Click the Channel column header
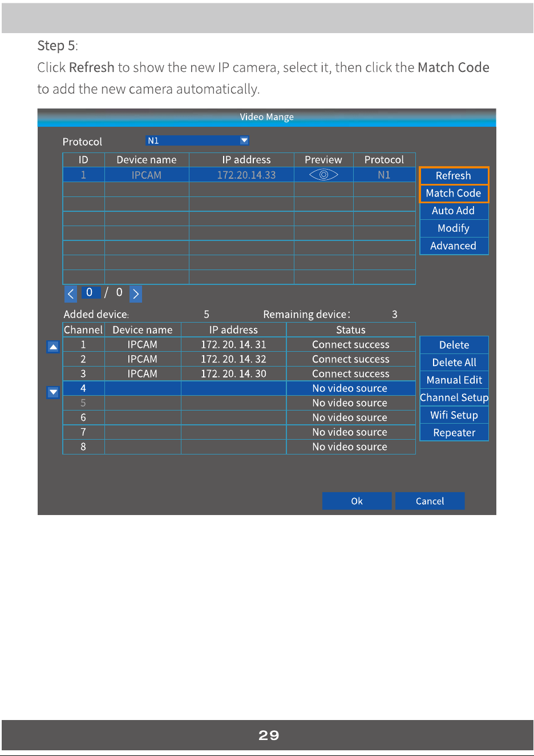Image resolution: width=534 pixels, height=756 pixels. click(83, 330)
